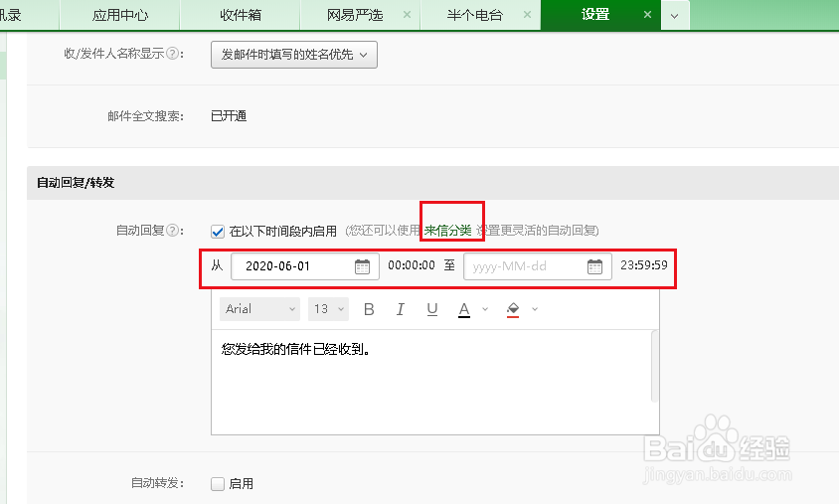
Task: Edit the start date field 2020-06-01
Action: pyautogui.click(x=305, y=266)
